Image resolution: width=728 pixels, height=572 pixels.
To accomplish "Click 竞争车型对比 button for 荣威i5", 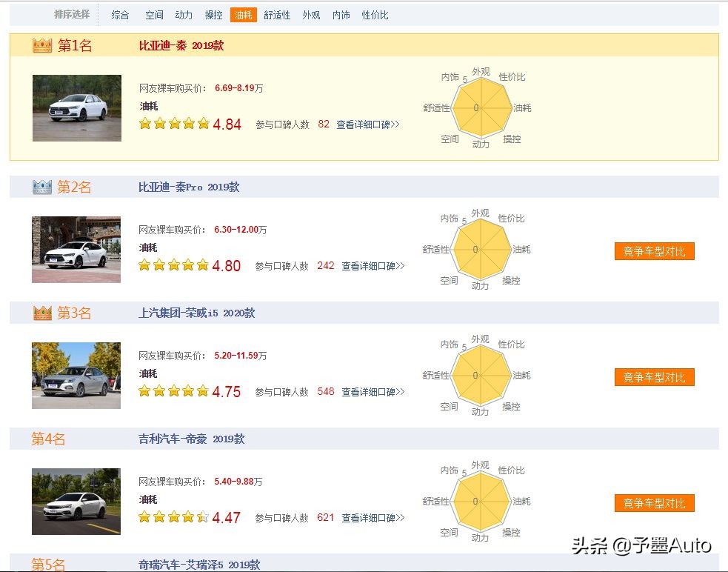I will [654, 377].
